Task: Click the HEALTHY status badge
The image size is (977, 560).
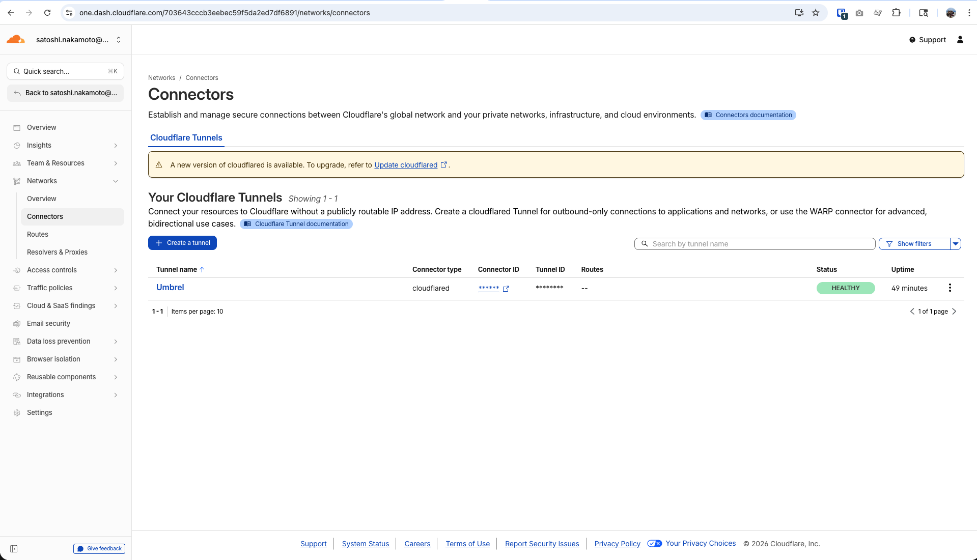Action: click(x=845, y=288)
